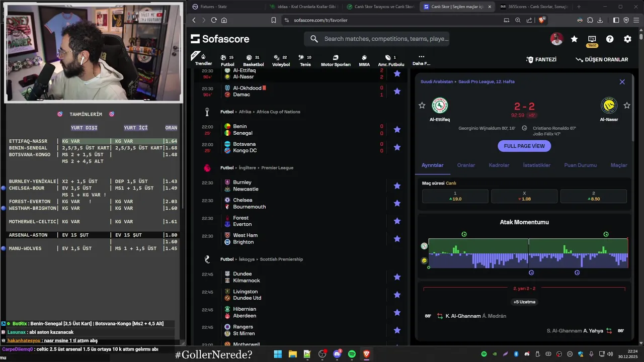The height and width of the screenshot is (362, 644).
Task: Open the browser hamburger menu
Action: click(x=636, y=20)
